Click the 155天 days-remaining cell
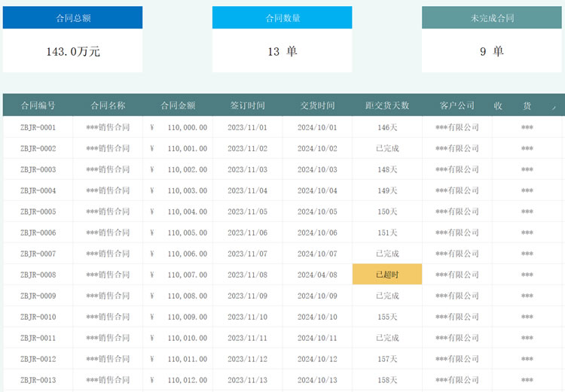This screenshot has width=565, height=392. point(387,317)
